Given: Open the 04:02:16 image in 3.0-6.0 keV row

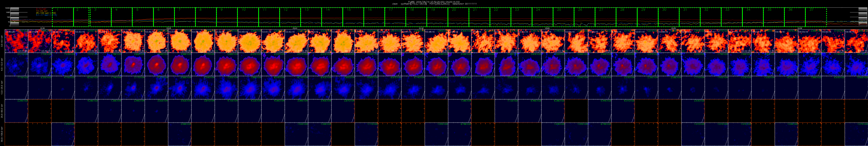Looking at the screenshot, I should (763, 41).
